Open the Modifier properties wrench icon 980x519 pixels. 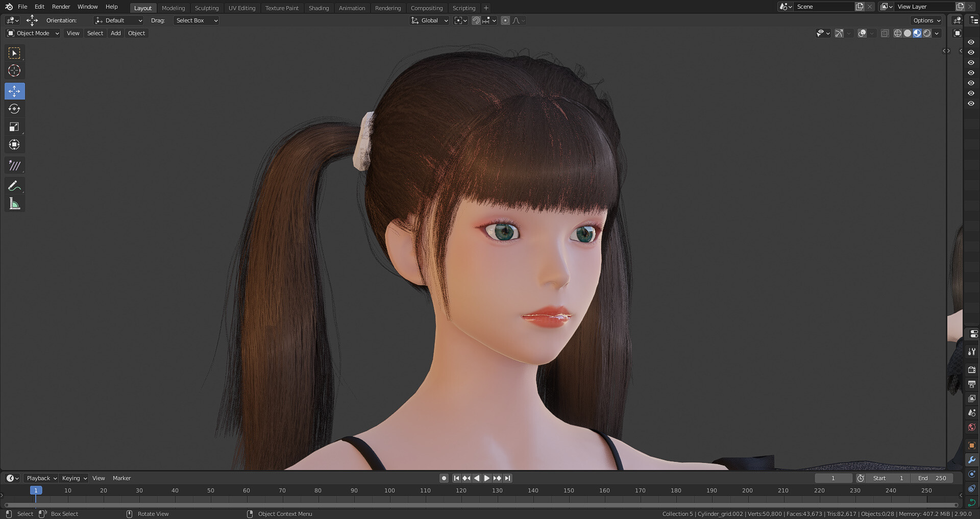click(x=971, y=460)
